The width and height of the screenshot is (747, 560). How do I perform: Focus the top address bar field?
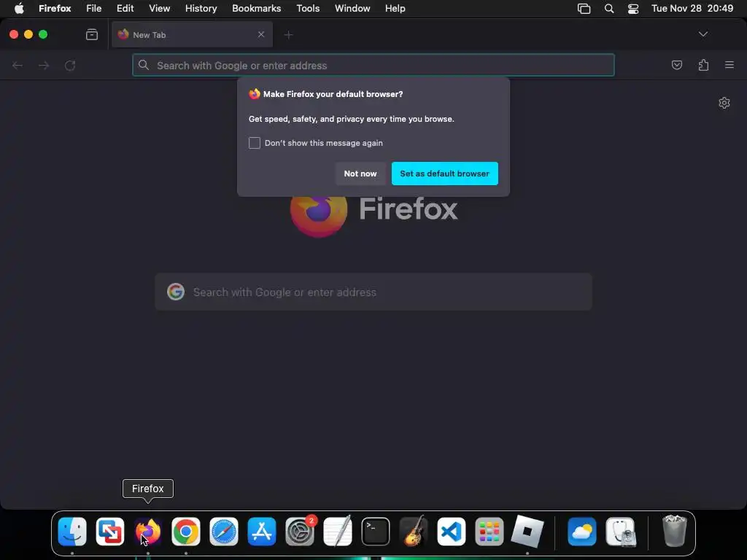click(373, 65)
